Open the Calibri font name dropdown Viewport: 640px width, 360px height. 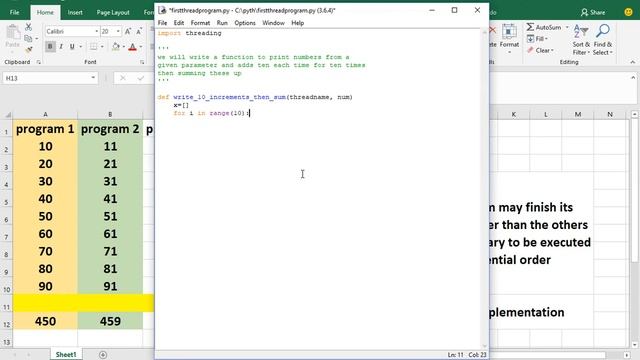coord(97,31)
